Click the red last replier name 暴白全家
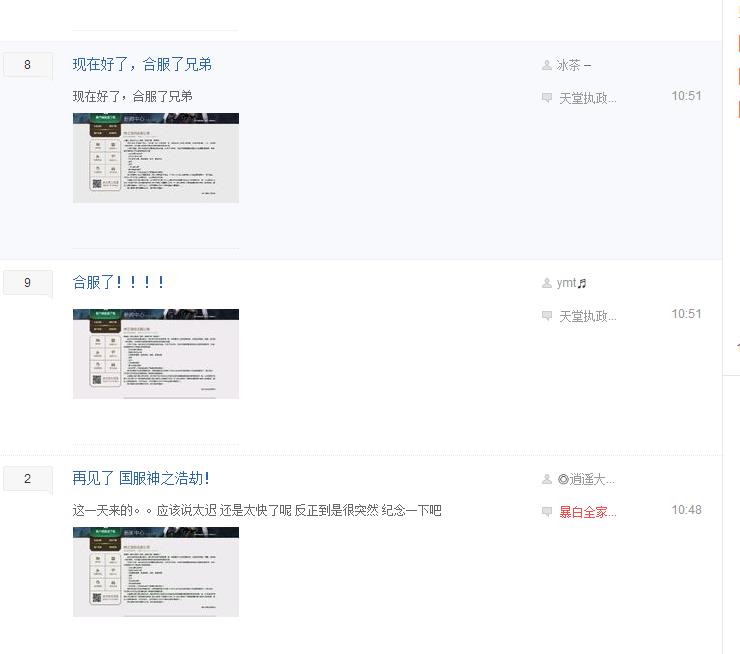The width and height of the screenshot is (740, 654). click(x=587, y=512)
